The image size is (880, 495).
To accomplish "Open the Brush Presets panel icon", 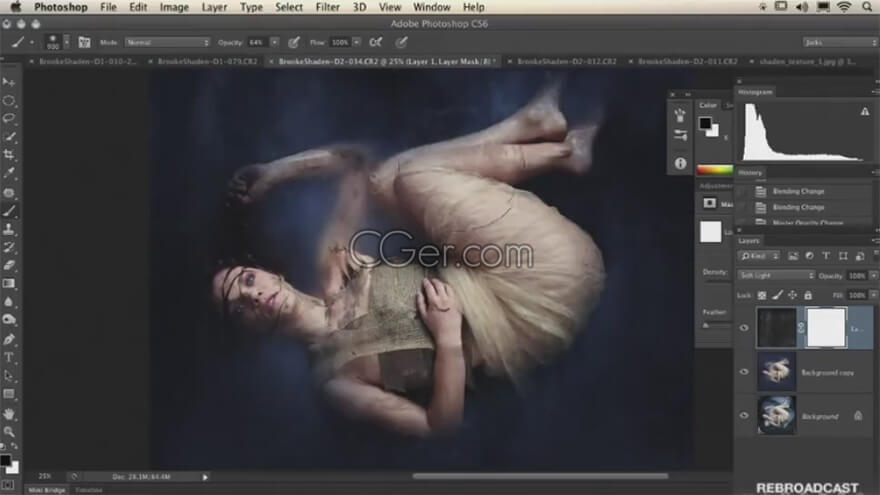I will pos(680,116).
